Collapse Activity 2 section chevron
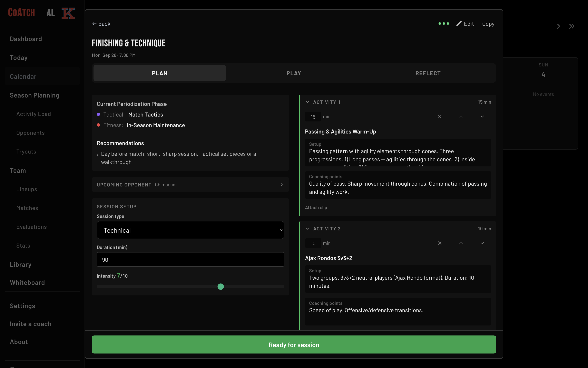This screenshot has width=588, height=368. point(307,229)
